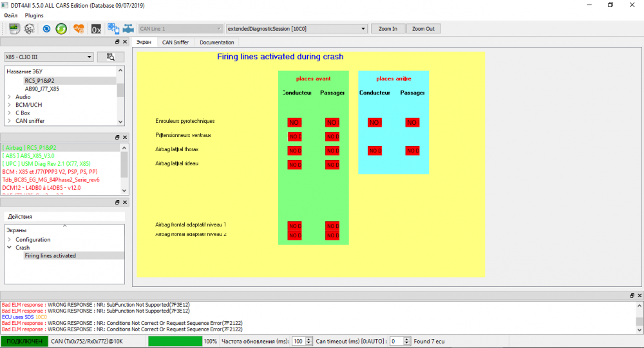Click down arrow of detected ECU list scrollbar
The height and width of the screenshot is (348, 644).
point(124,191)
